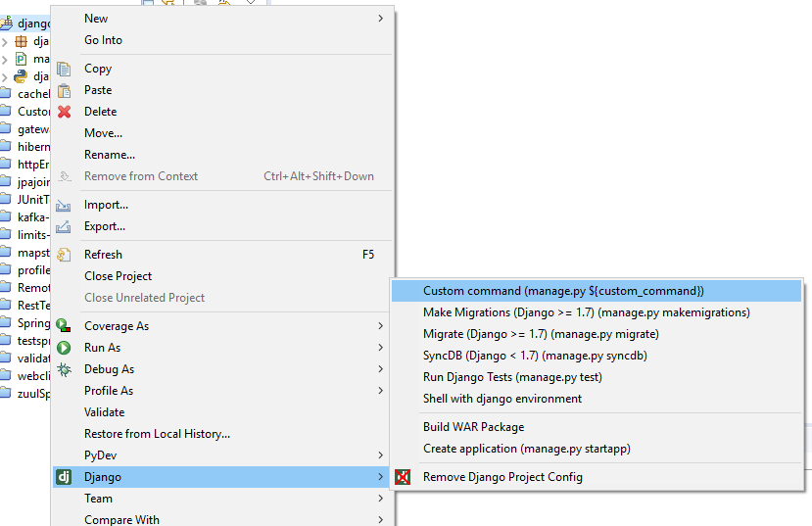Click the Remove Django Project Config icon

tap(403, 477)
